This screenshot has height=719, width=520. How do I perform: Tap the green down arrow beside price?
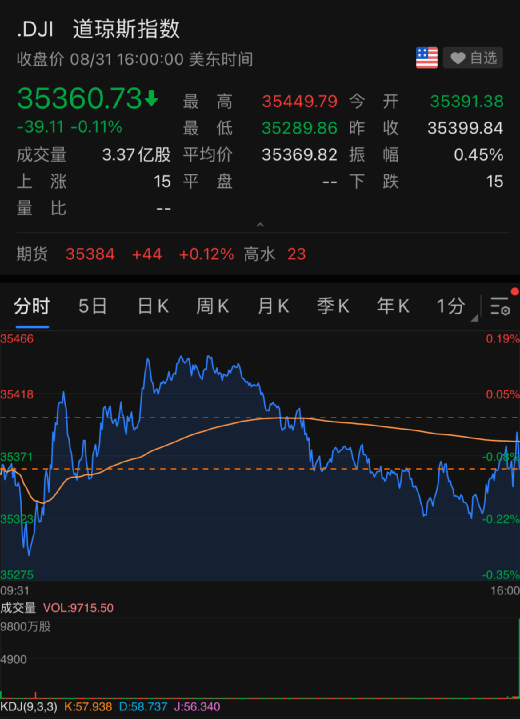pos(151,98)
